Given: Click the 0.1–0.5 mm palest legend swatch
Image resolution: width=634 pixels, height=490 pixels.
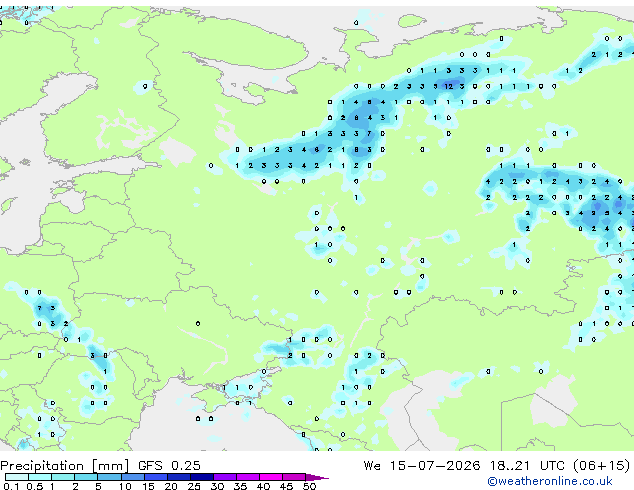Looking at the screenshot, I should point(17,477).
